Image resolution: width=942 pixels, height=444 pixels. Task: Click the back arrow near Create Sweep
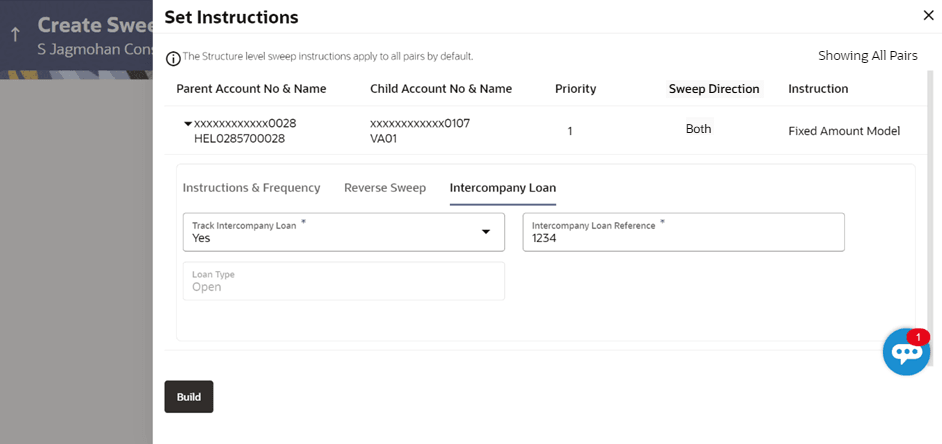[15, 34]
